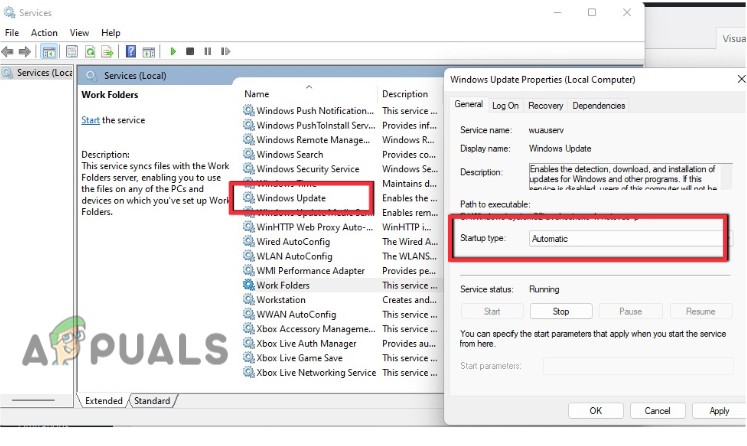Select Xbox Accessory Management service row

tap(340, 328)
